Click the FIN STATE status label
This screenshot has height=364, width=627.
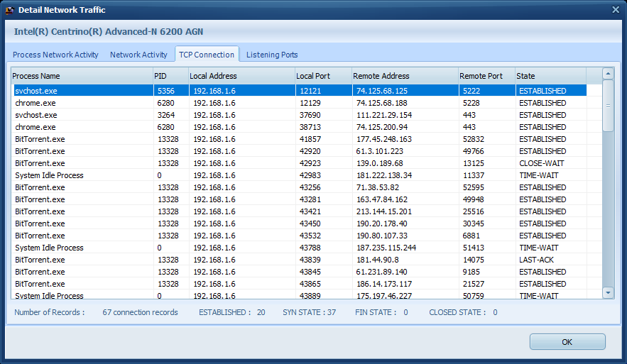click(376, 312)
